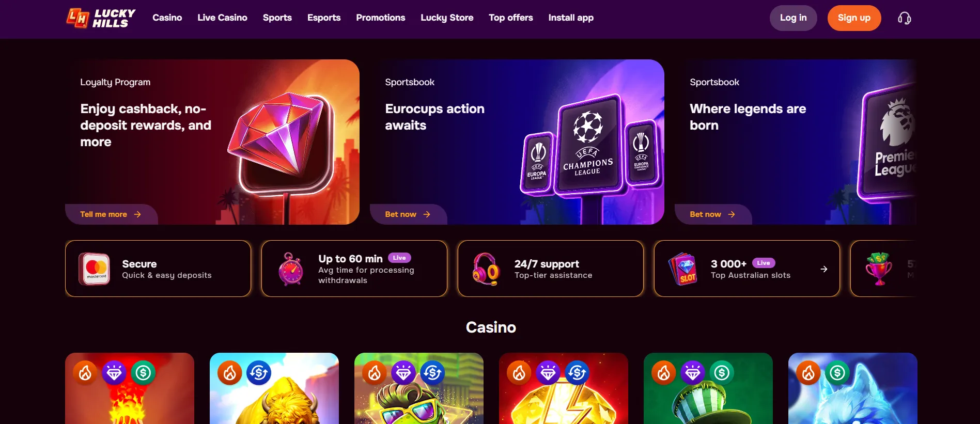Open the buffalo game thumbnail

click(274, 388)
